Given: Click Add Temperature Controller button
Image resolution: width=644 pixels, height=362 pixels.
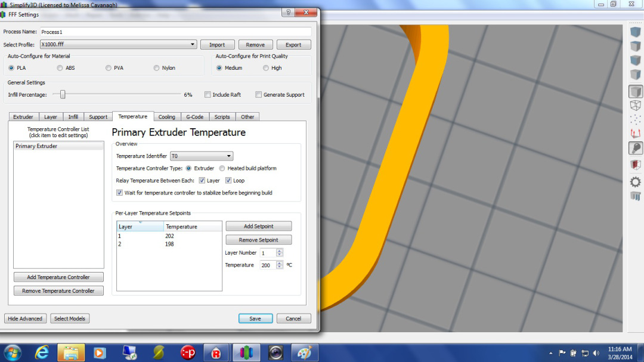Looking at the screenshot, I should (x=58, y=277).
